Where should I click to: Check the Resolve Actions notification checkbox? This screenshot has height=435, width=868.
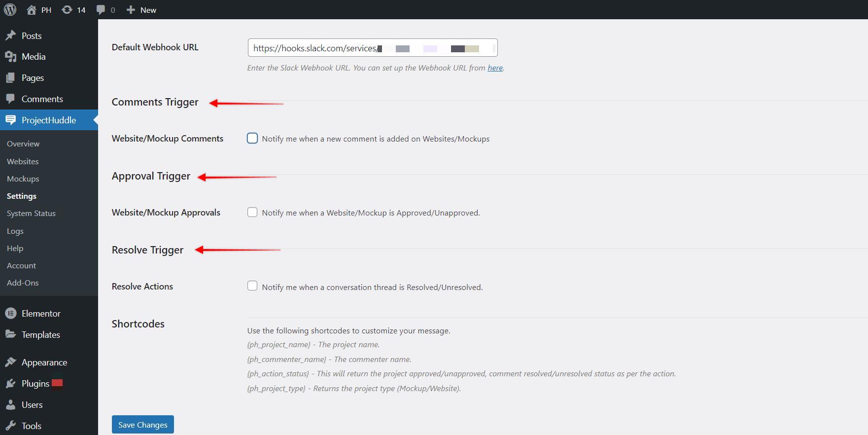(x=252, y=286)
